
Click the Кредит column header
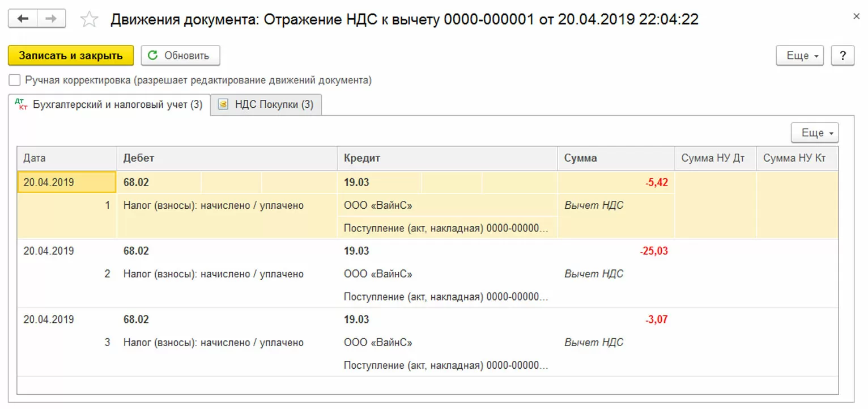tap(447, 158)
